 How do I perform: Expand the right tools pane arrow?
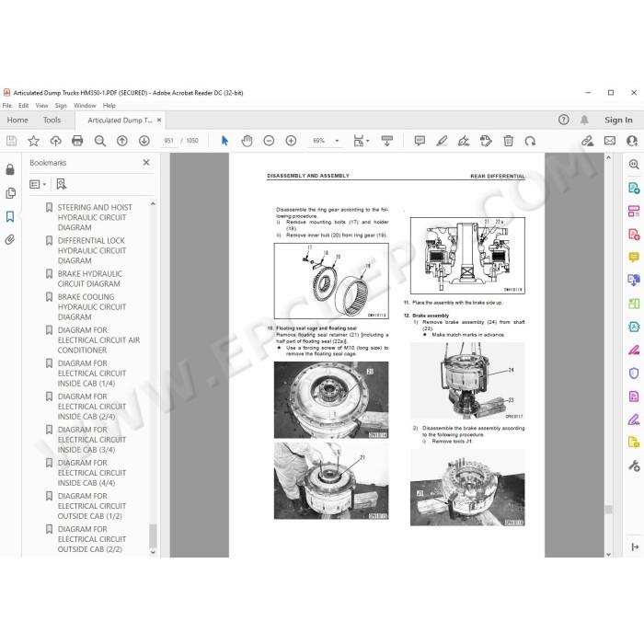635,546
